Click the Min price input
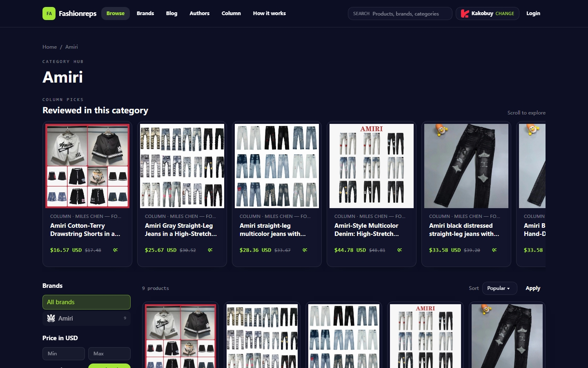 point(64,354)
